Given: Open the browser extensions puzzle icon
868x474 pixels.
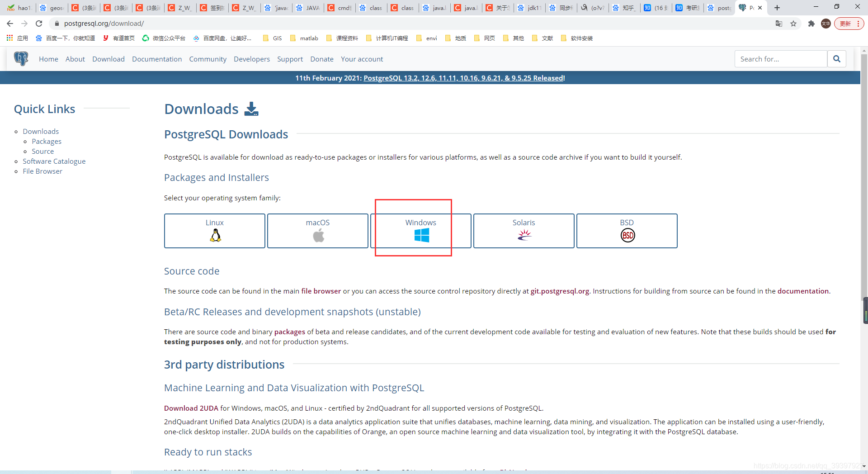Looking at the screenshot, I should [x=811, y=24].
